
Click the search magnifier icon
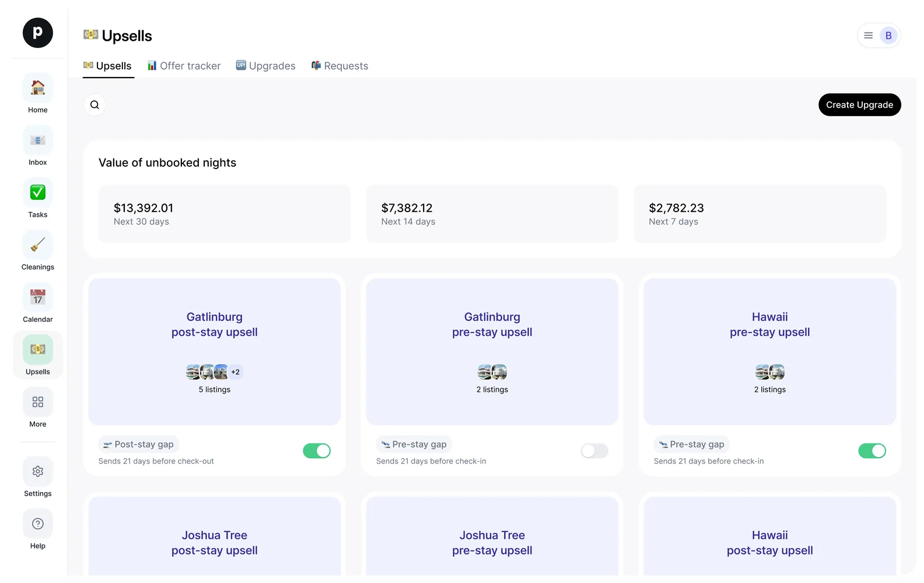pos(94,105)
